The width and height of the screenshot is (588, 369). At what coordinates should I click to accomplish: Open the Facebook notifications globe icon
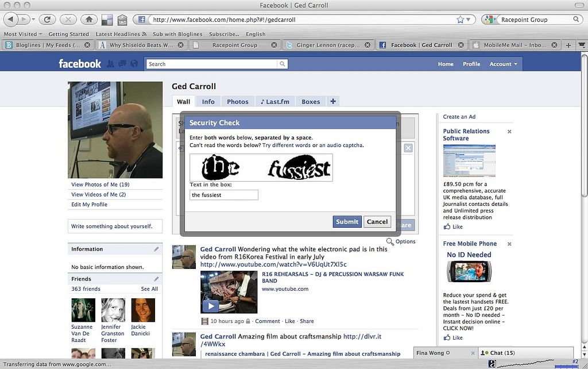[134, 64]
